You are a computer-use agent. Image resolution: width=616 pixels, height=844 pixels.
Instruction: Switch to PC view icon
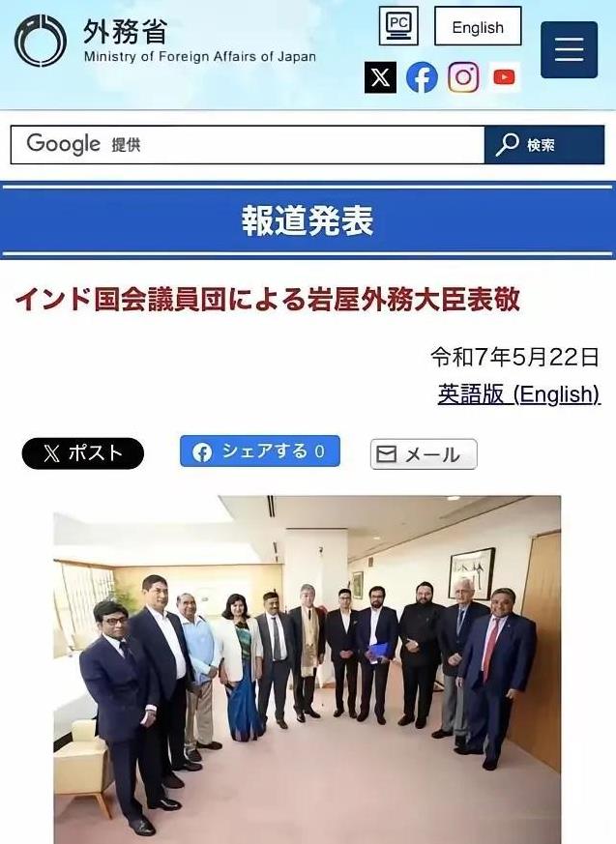tap(398, 26)
